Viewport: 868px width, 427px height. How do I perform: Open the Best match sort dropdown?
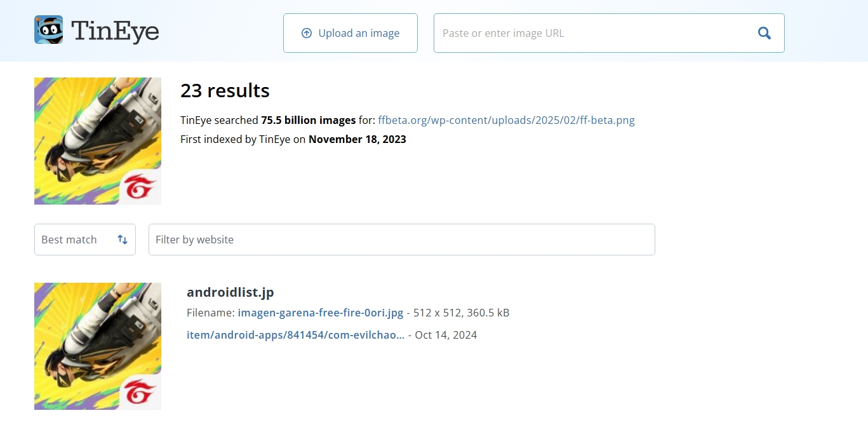(85, 240)
